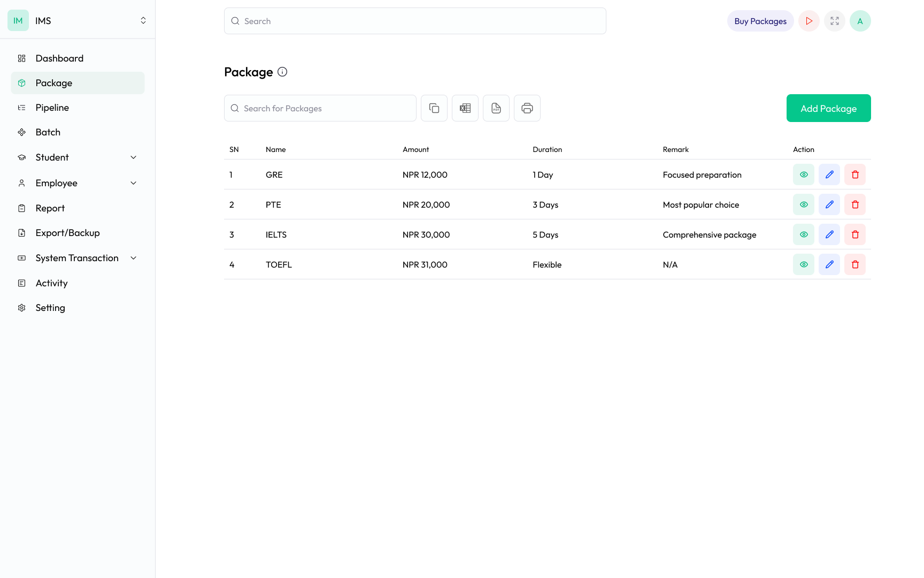Delete the PTE package
Image resolution: width=924 pixels, height=578 pixels.
pyautogui.click(x=855, y=204)
